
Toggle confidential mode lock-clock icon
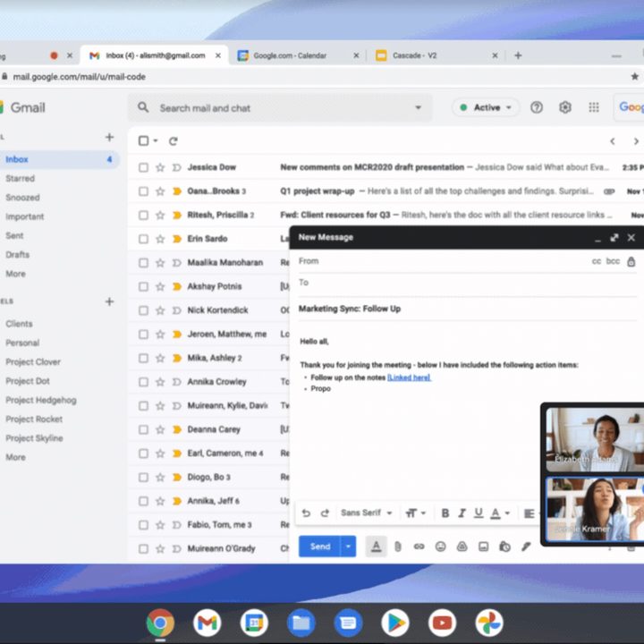click(x=504, y=547)
